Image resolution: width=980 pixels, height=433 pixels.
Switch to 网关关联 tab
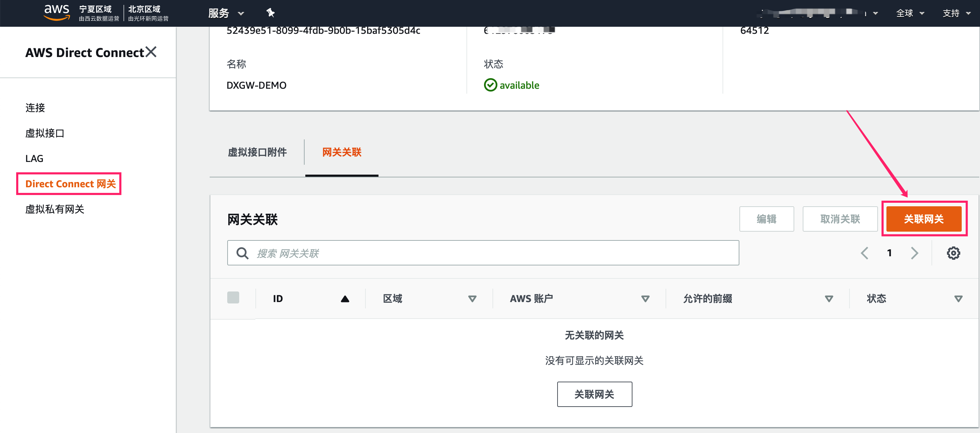pos(342,152)
